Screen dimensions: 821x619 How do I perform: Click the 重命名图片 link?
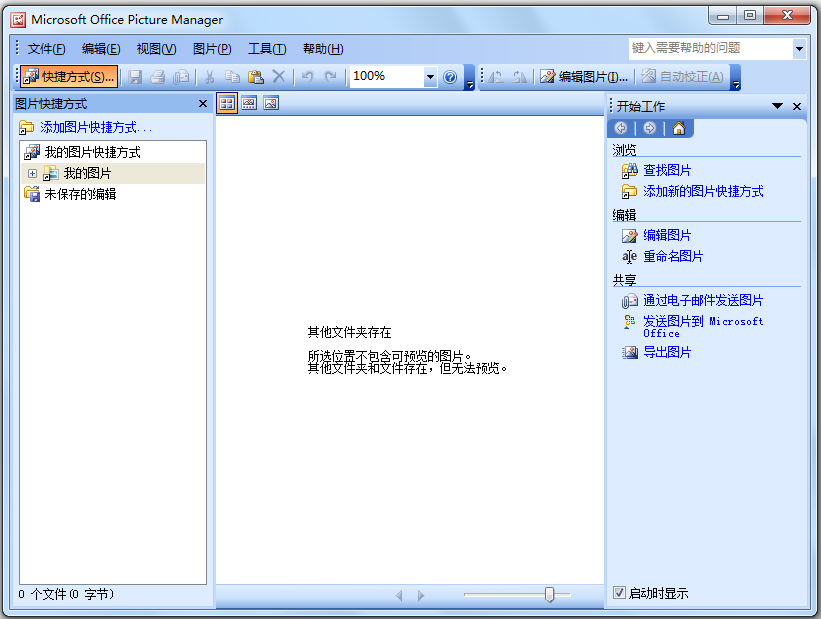[673, 256]
